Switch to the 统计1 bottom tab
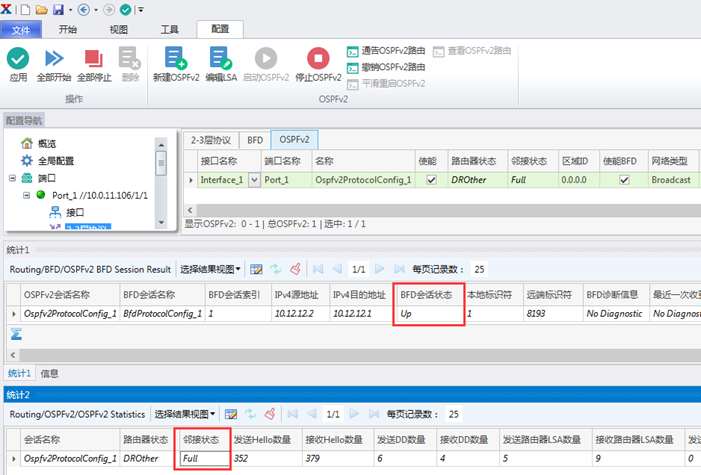The width and height of the screenshot is (701, 475). tap(19, 373)
